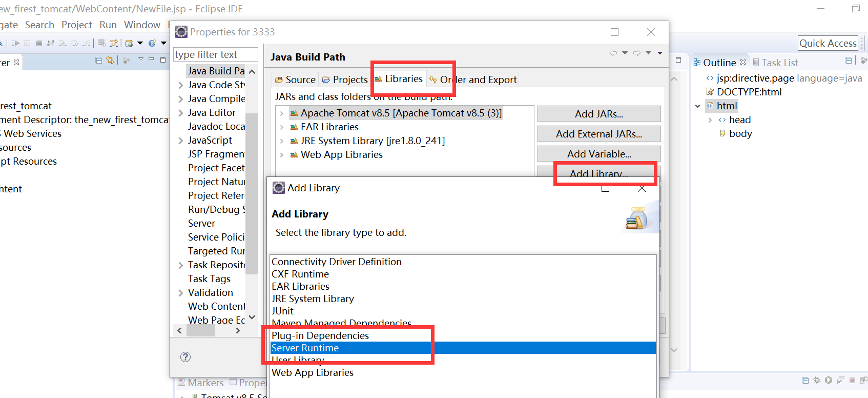
Task: Open the Task List view tab
Action: click(775, 63)
